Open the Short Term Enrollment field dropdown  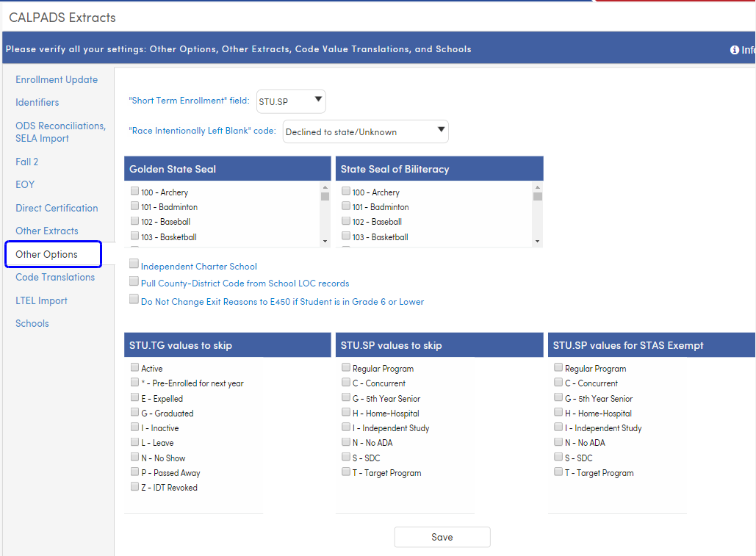(318, 101)
